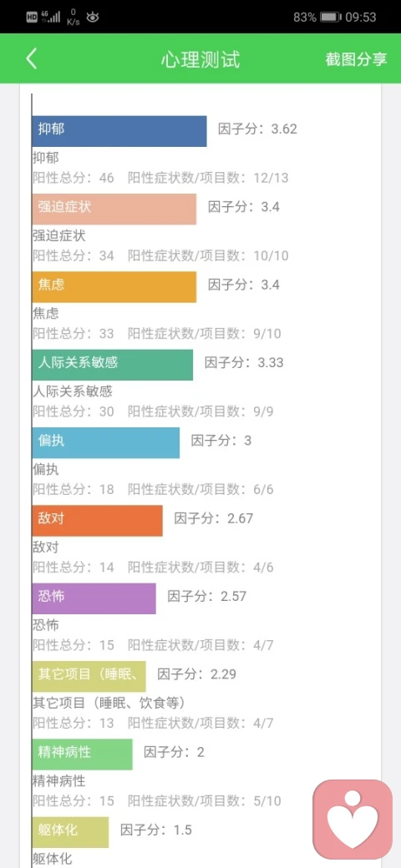Select the blue 抑郁 bar
Viewport: 401px width, 868px height.
119,131
